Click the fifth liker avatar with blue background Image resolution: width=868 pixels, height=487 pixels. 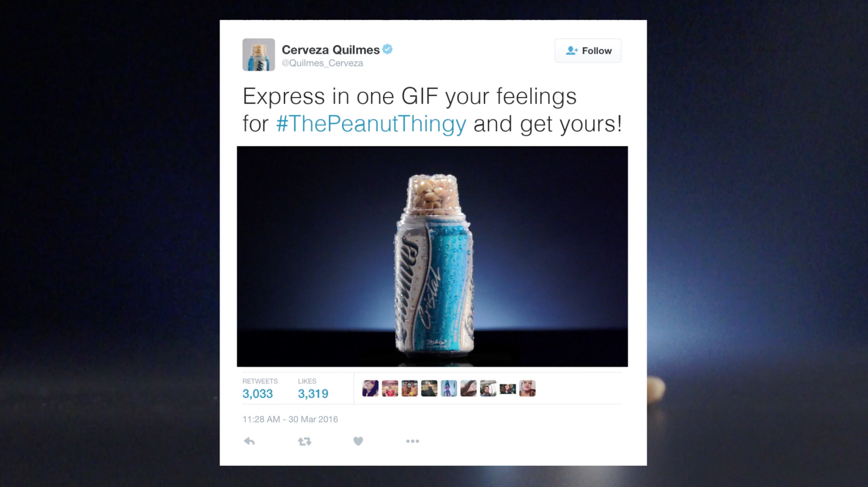(x=449, y=389)
